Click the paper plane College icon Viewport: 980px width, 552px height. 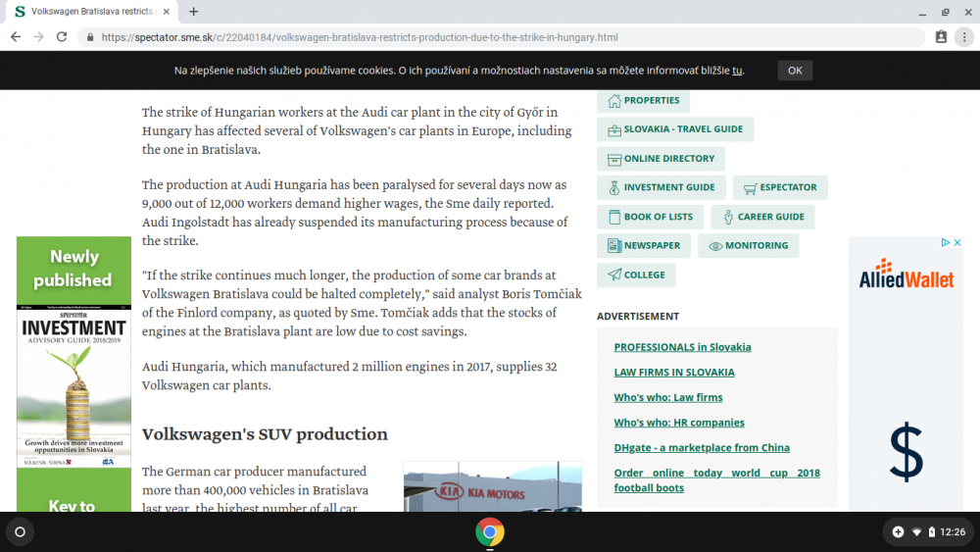tap(614, 275)
